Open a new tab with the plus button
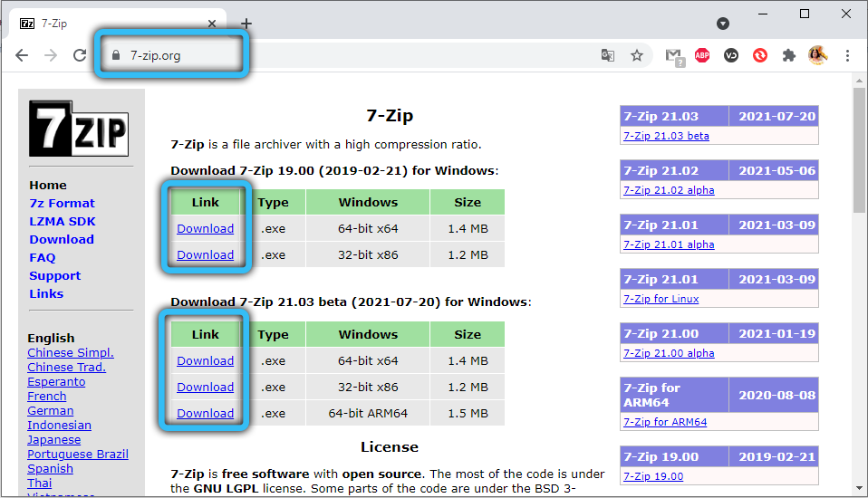 point(246,24)
